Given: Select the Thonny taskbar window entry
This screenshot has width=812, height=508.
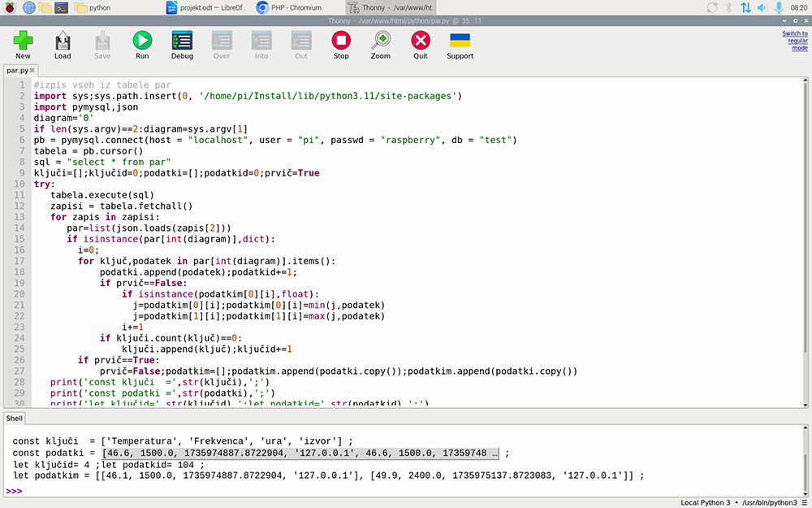Looking at the screenshot, I should [391, 7].
